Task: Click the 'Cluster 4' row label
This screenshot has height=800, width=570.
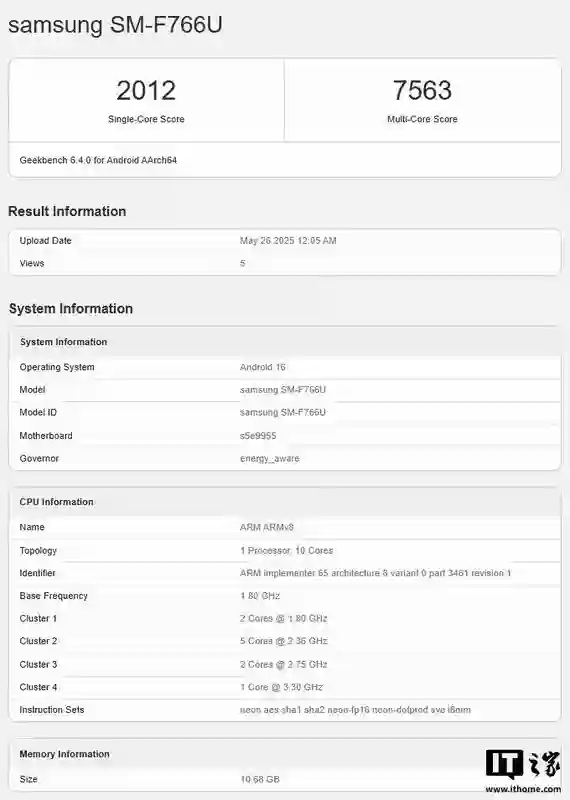Action: [x=38, y=687]
